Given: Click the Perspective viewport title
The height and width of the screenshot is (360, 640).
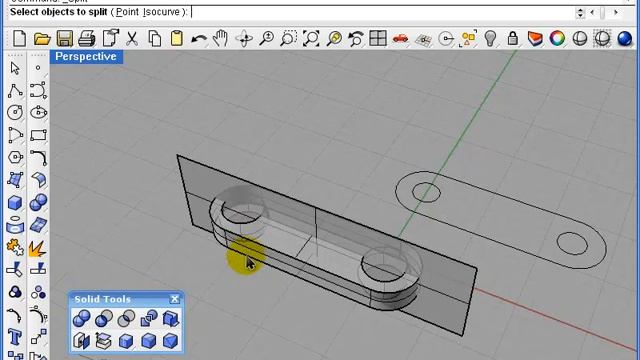Looking at the screenshot, I should [x=86, y=56].
